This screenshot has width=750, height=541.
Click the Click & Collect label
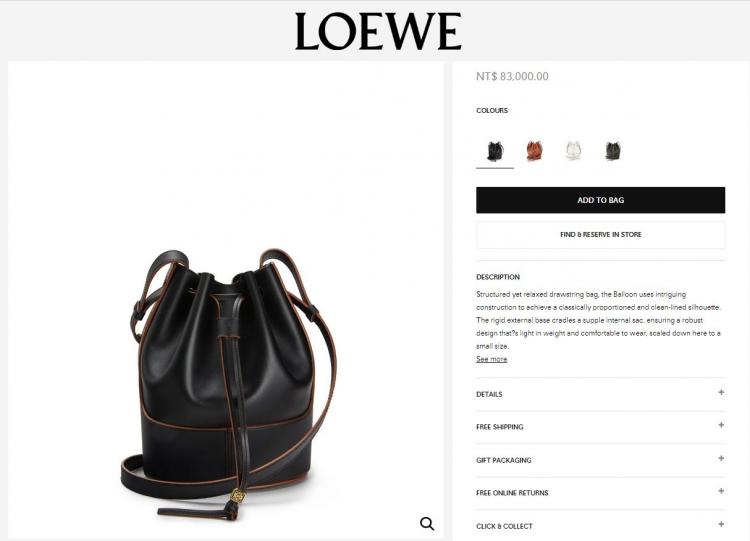[504, 526]
